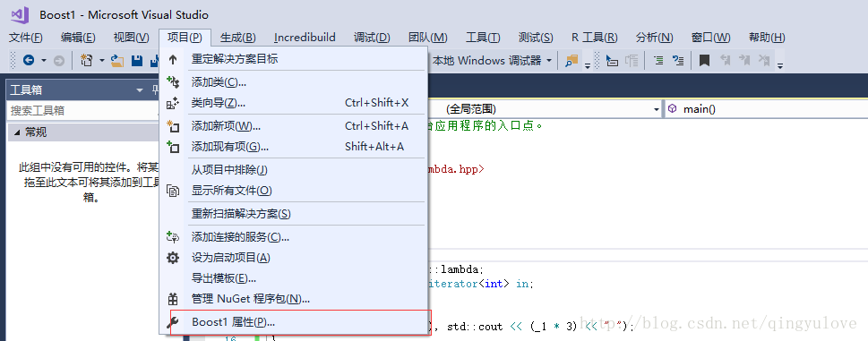Collapse the 常规 group in the toolbox
This screenshot has width=868, height=341.
tap(17, 132)
